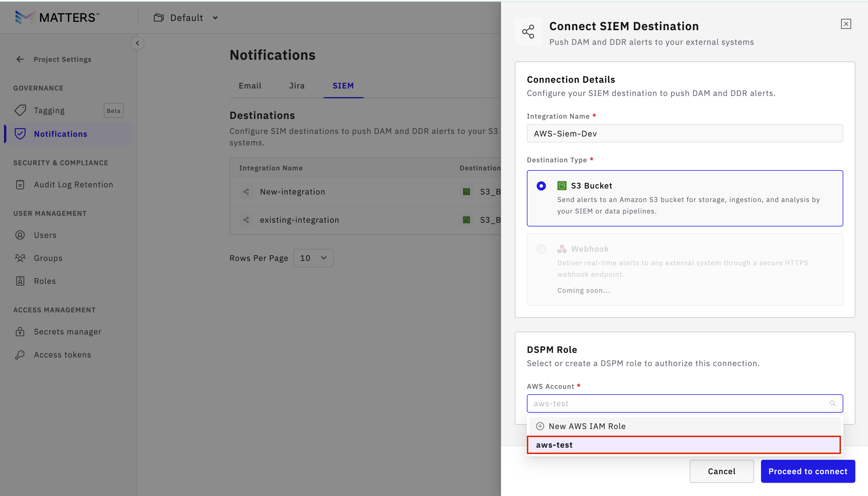Click the Secrets manager lock icon
The height and width of the screenshot is (496, 868).
click(x=20, y=331)
